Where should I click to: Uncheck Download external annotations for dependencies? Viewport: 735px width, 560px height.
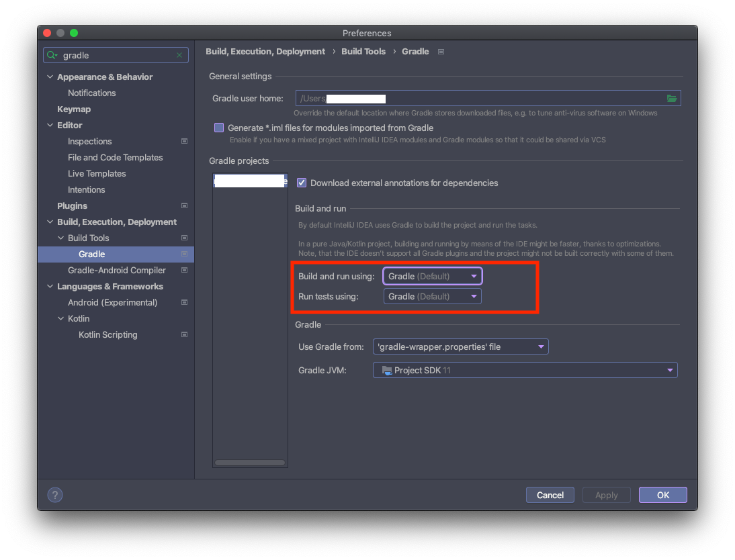coord(302,183)
